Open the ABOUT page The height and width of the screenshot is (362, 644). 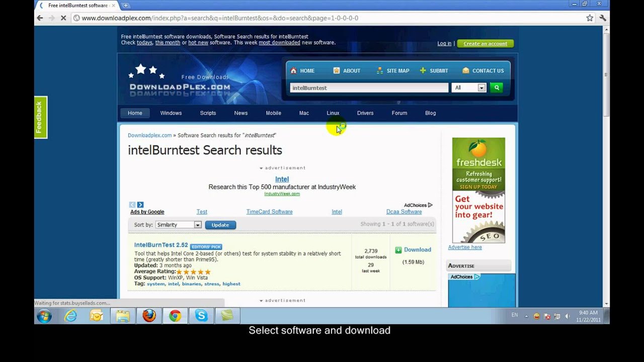pos(347,71)
